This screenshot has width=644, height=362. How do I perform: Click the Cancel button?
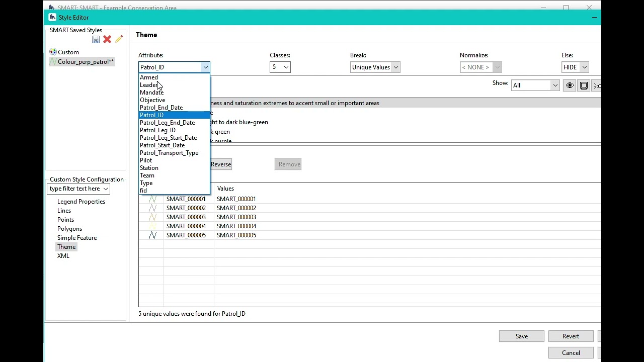point(571,353)
